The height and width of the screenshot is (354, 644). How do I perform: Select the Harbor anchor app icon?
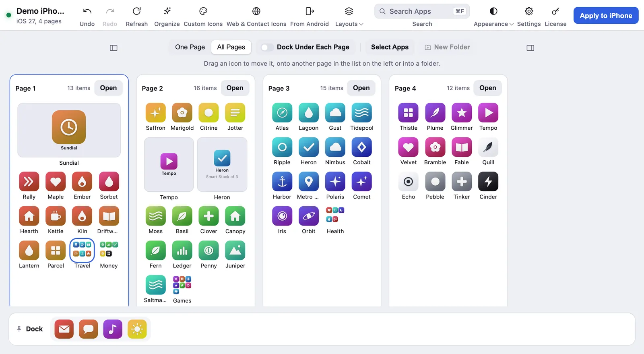[x=282, y=182]
